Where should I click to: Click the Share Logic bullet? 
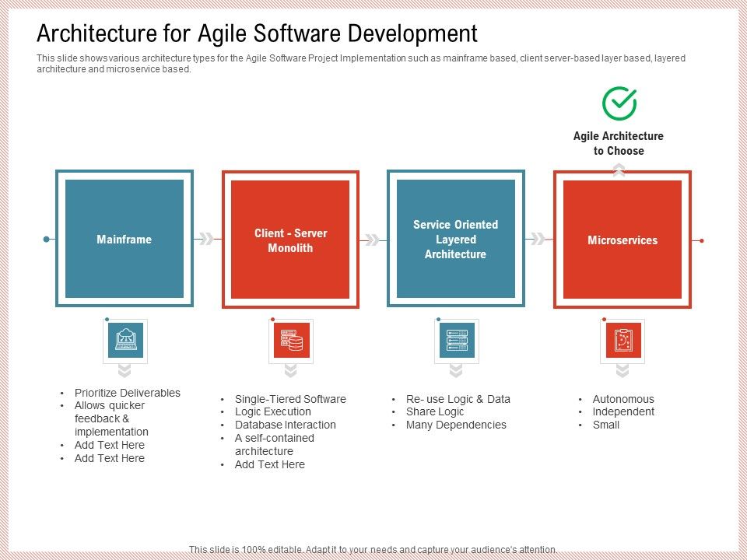434,411
